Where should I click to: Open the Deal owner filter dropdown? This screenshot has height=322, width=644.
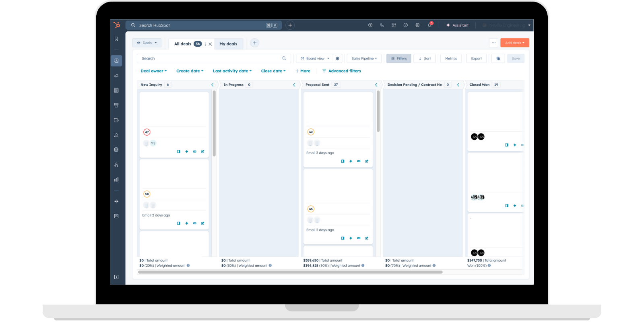(x=153, y=71)
